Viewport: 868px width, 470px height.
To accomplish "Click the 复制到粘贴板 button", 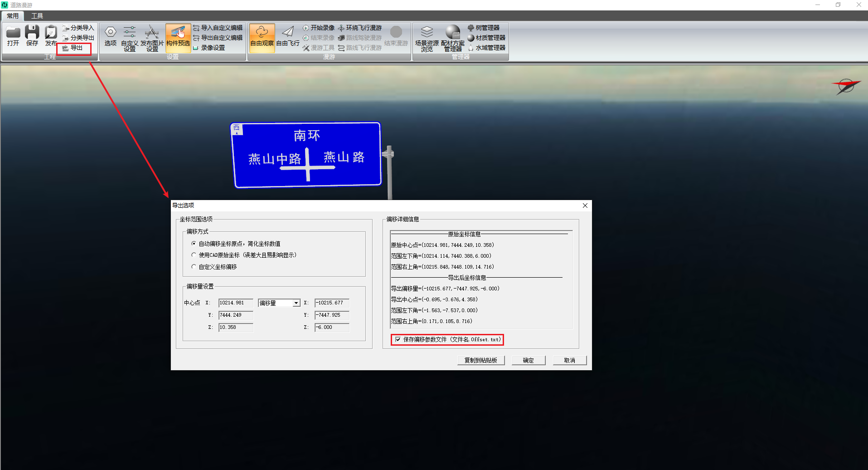I will pos(481,360).
